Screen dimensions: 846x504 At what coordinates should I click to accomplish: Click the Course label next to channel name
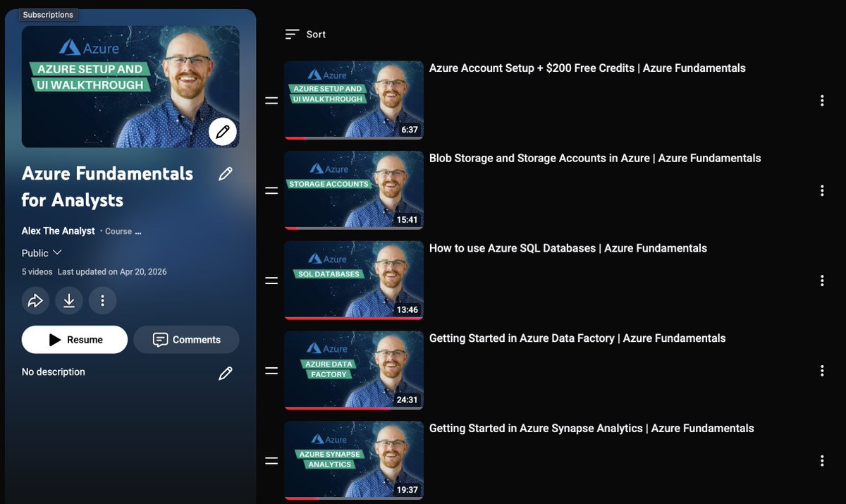[x=118, y=231]
